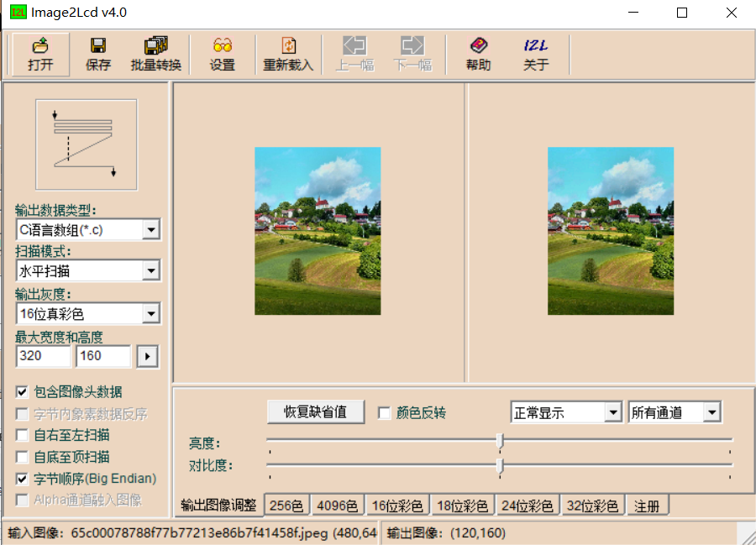Switch to 24位彩色 tab
This screenshot has width=756, height=545.
pyautogui.click(x=528, y=506)
